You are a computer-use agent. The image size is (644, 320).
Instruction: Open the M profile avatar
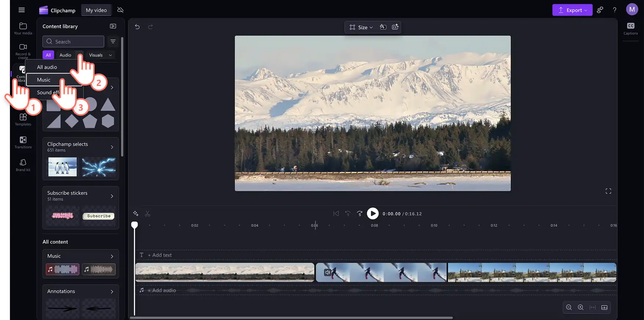[x=632, y=10]
